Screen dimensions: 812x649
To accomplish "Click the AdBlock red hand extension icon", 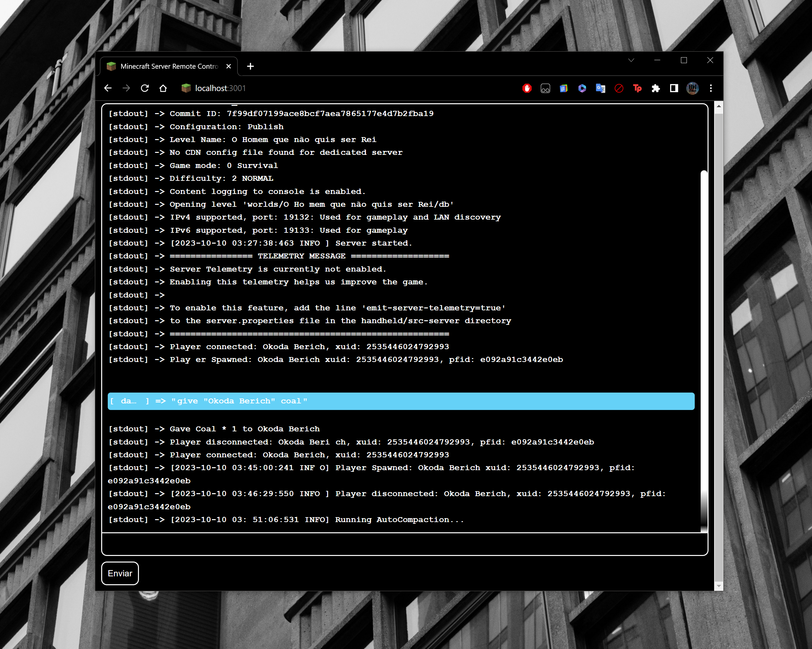I will 527,88.
